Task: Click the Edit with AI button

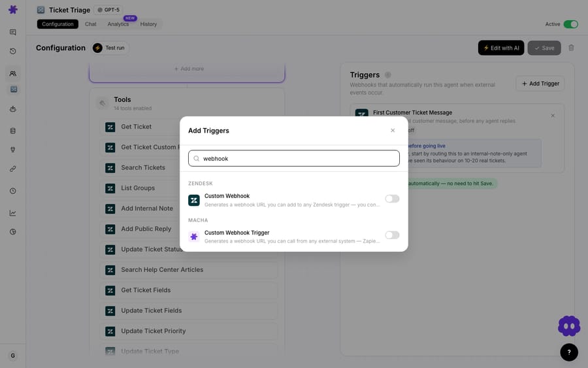Action: pos(501,48)
